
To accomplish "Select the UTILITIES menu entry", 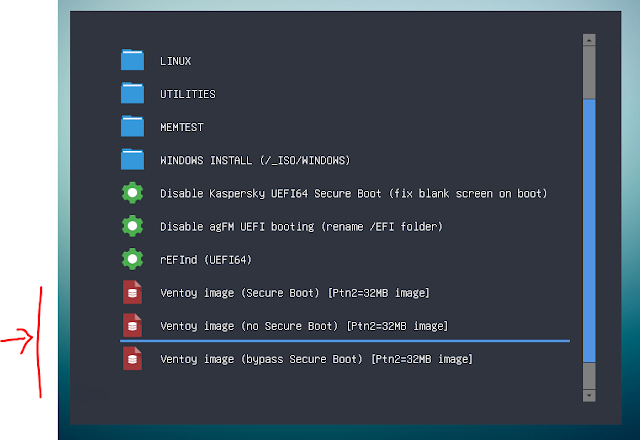I will click(188, 94).
